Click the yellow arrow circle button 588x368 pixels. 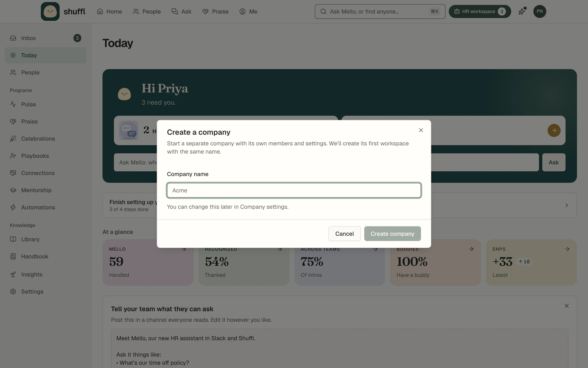554,130
